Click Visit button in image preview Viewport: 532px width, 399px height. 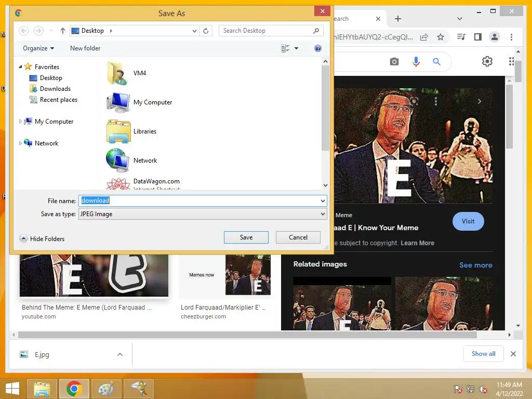click(468, 221)
